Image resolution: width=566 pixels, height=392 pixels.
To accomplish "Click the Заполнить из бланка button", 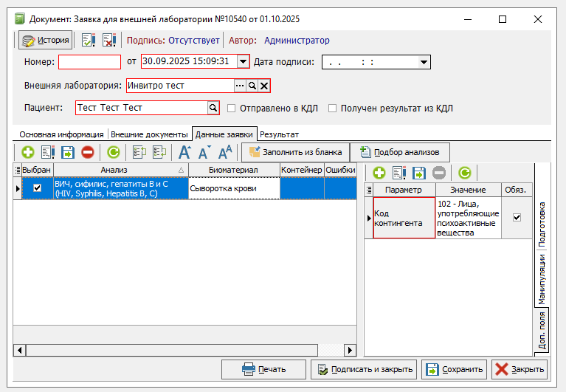I will tap(295, 152).
